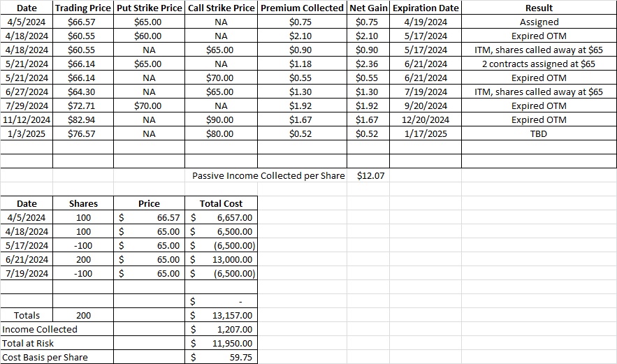The height and width of the screenshot is (364, 617).
Task: Click the Premium Collected header cell
Action: point(302,8)
